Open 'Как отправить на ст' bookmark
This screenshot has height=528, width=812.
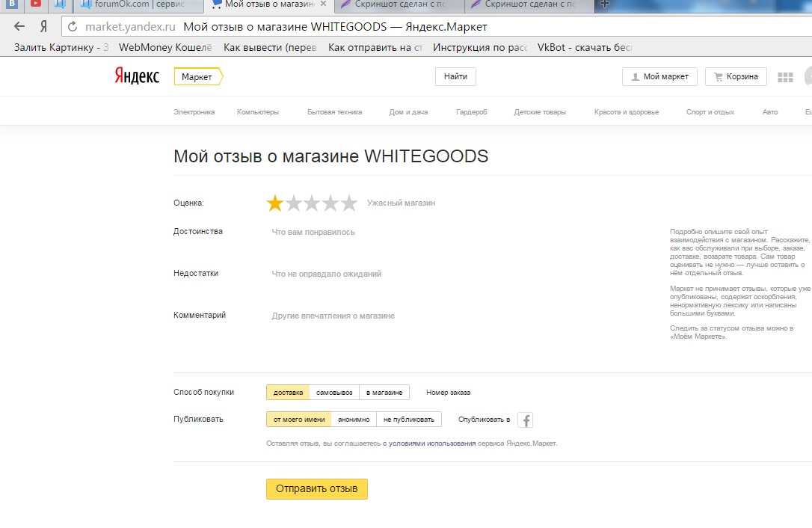(375, 47)
